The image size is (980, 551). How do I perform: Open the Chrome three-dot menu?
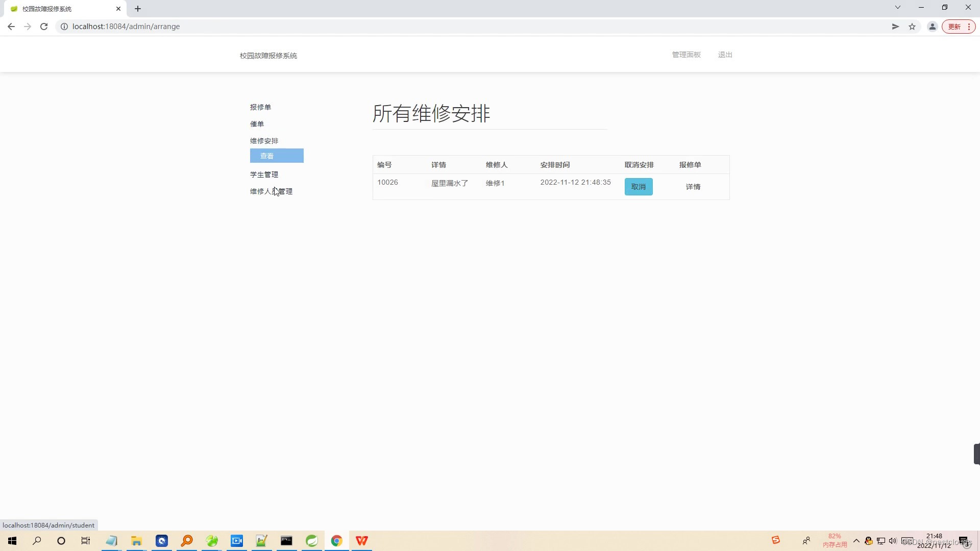969,26
